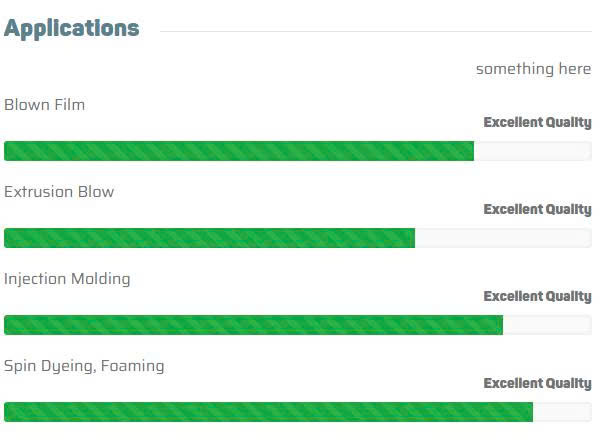Click Excellent Quality above Injection Molding bar
602x445 pixels.
pyautogui.click(x=537, y=297)
